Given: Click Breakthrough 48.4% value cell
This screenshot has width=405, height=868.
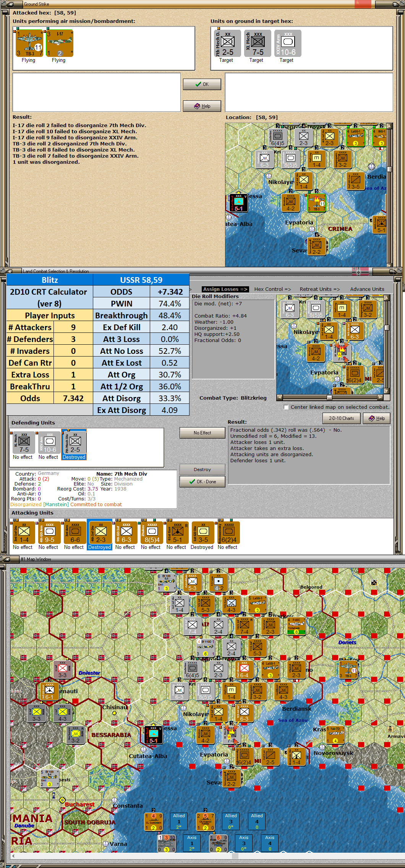Looking at the screenshot, I should [x=170, y=316].
